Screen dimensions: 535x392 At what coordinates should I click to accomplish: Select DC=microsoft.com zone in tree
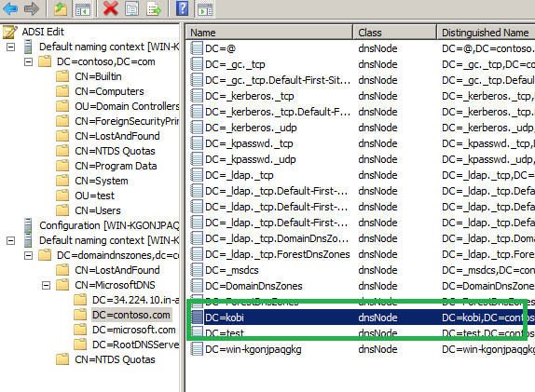pyautogui.click(x=134, y=330)
